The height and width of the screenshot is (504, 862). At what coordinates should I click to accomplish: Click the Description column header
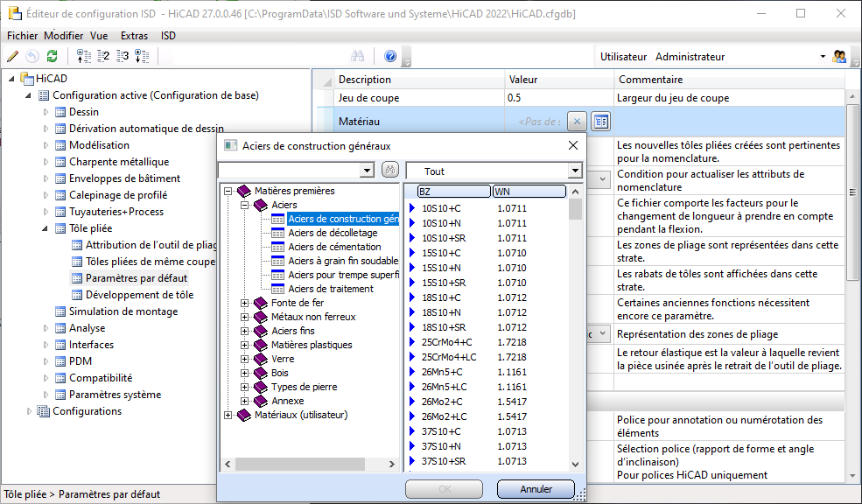point(419,79)
